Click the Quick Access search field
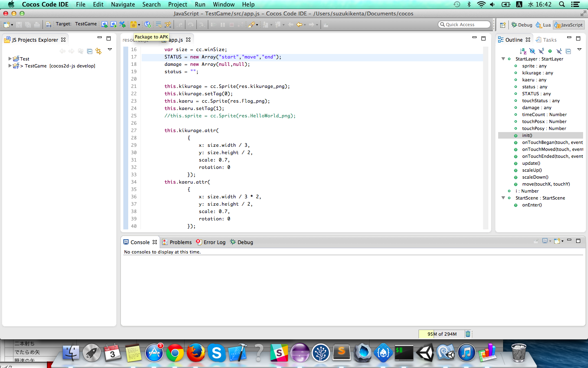Image resolution: width=588 pixels, height=368 pixels. [x=464, y=25]
